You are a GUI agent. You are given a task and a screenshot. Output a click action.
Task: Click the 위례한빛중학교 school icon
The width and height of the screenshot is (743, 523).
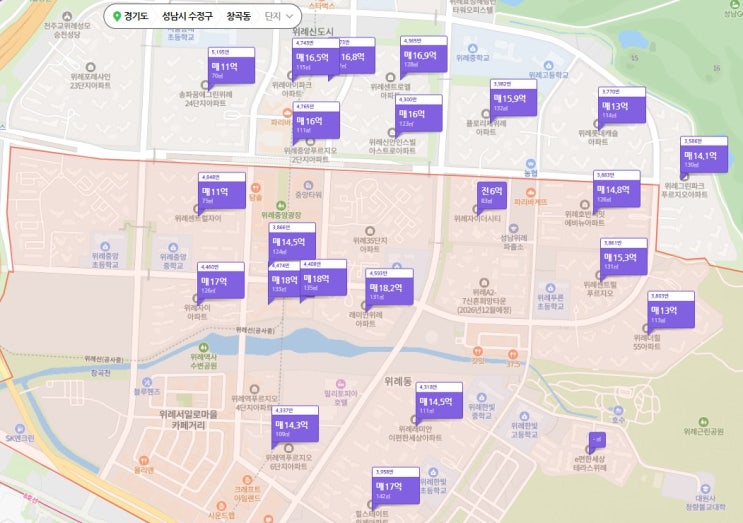click(481, 397)
